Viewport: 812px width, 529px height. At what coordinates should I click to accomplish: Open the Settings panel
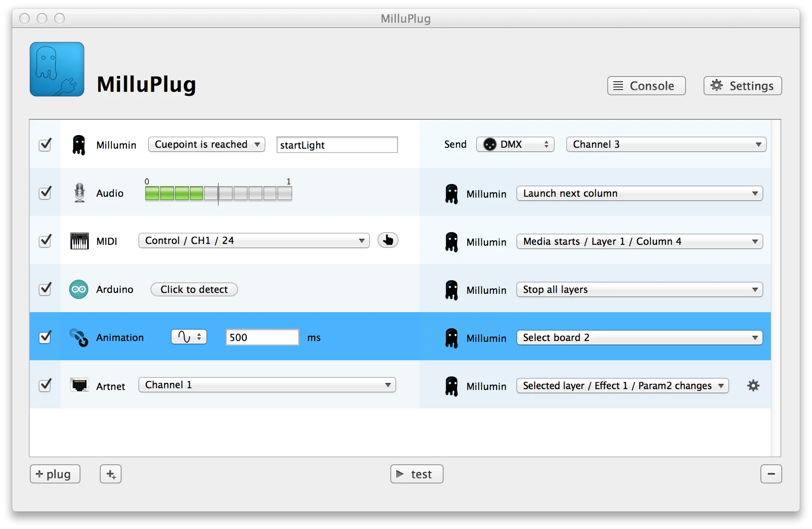tap(742, 86)
